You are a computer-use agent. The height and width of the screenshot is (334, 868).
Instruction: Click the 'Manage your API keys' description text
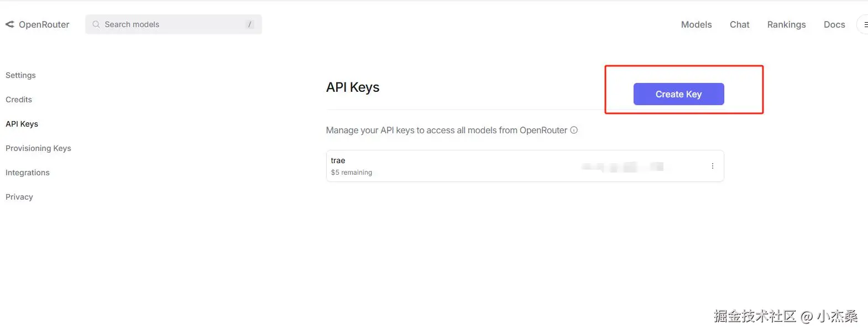pos(447,130)
